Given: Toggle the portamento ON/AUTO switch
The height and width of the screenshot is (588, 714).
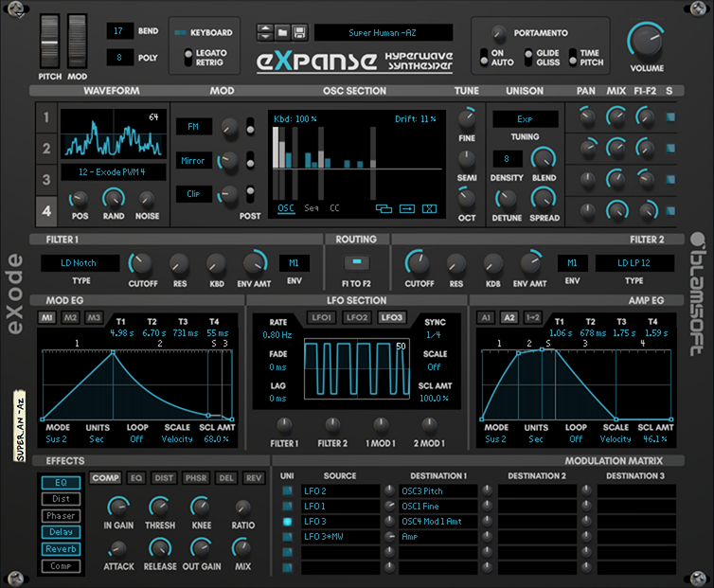Looking at the screenshot, I should coord(484,58).
